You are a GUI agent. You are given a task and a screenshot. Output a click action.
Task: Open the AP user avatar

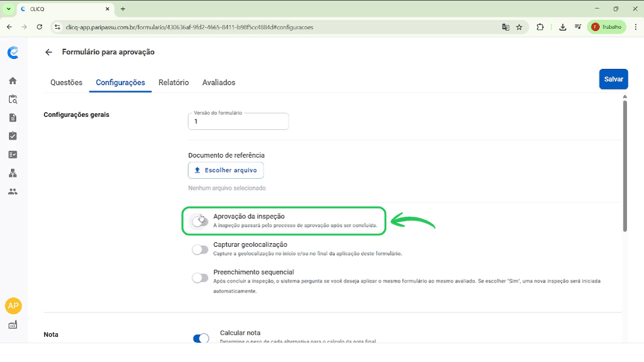click(x=13, y=306)
